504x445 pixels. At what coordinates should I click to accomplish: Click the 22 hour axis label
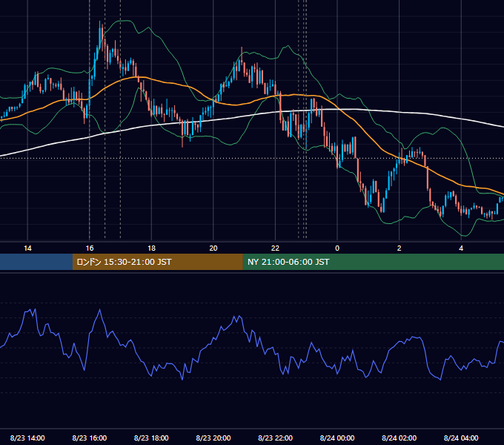coord(275,248)
